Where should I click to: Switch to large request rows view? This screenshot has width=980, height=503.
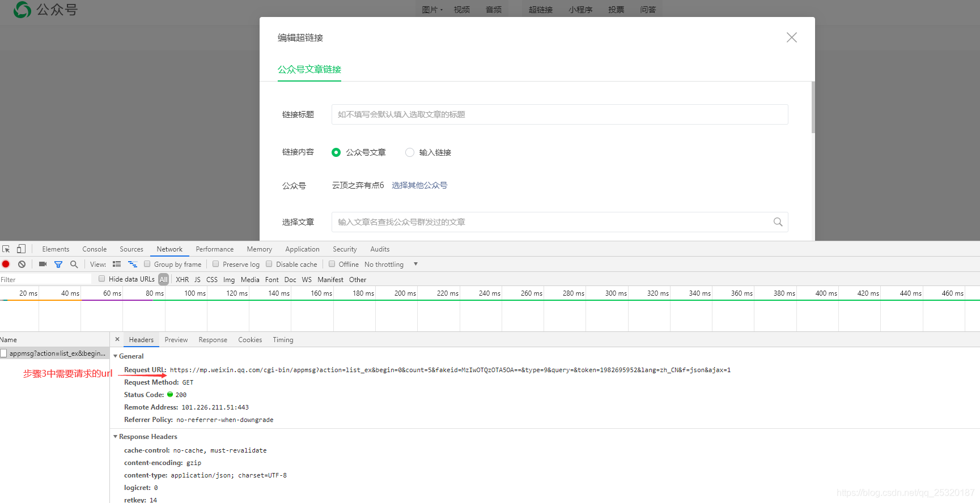click(x=117, y=265)
